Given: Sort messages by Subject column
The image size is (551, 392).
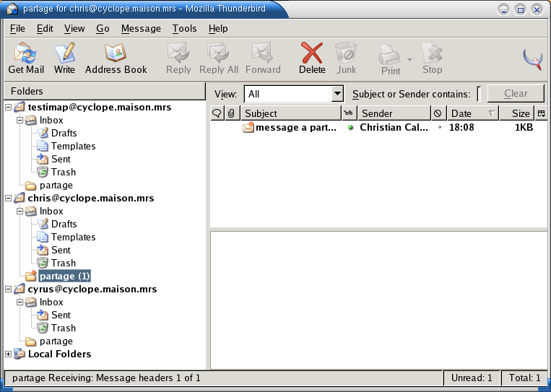Looking at the screenshot, I should [x=291, y=113].
